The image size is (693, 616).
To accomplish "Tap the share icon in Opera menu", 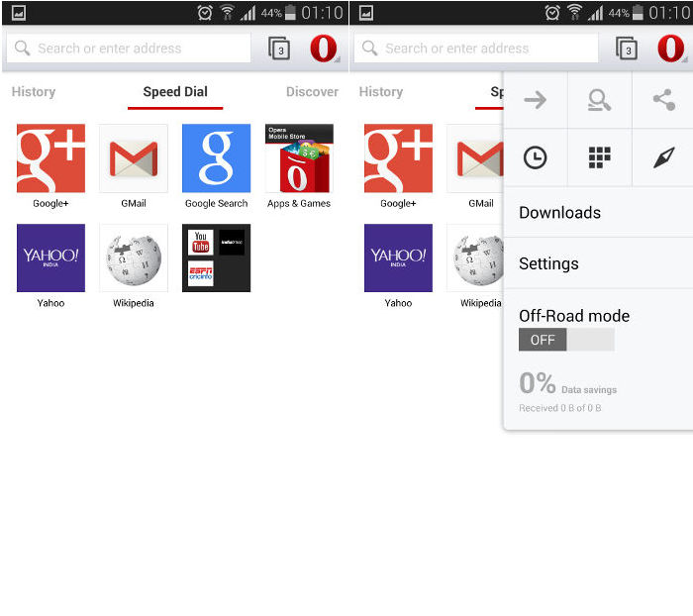I will [x=664, y=100].
